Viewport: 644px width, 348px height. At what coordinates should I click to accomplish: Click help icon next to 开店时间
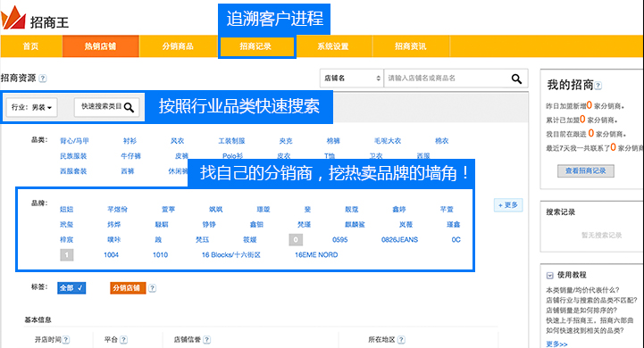pyautogui.click(x=66, y=340)
